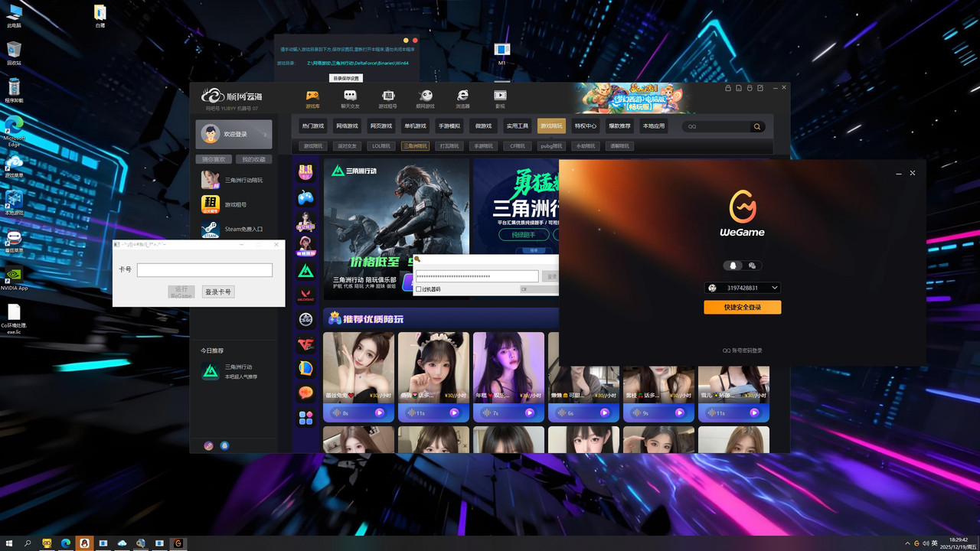
Task: Select the CS:GO icon in sidebar
Action: point(305,320)
